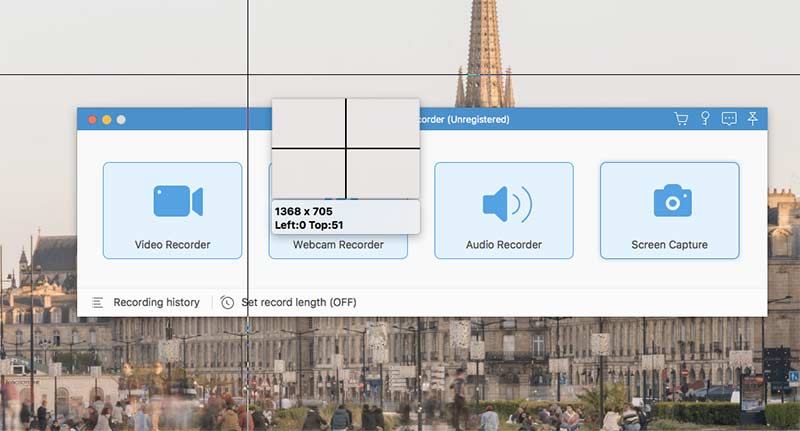Screen dimensions: 800x431
Task: Close the recorder window with red button
Action: (93, 120)
